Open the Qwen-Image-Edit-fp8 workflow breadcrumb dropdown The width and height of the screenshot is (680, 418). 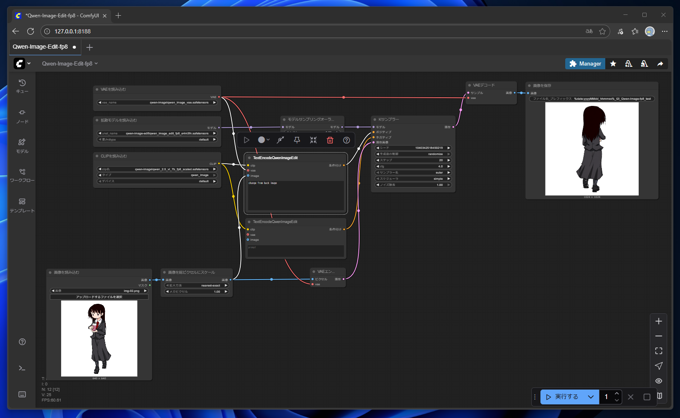click(x=70, y=63)
